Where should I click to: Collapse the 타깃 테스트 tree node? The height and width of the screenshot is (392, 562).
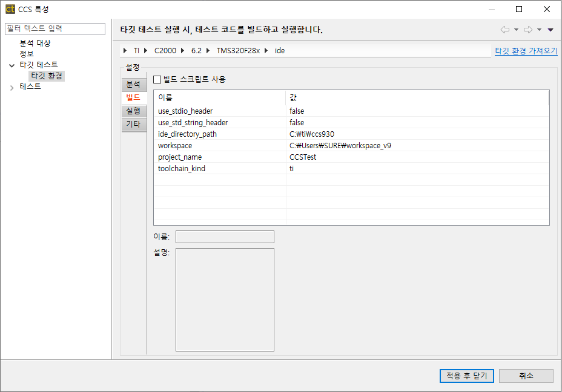(x=12, y=65)
